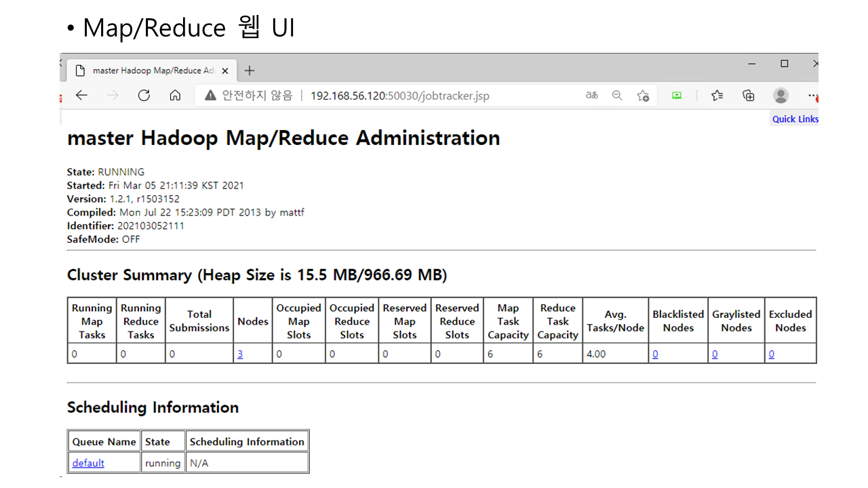Go to the browser home page
This screenshot has width=868, height=488.
(175, 96)
